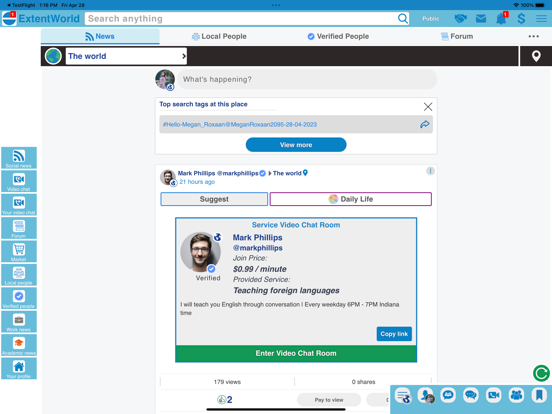Click the double chat bubbles icon in bottom toolbar
Viewport: 552px width, 414px height.
[471, 395]
